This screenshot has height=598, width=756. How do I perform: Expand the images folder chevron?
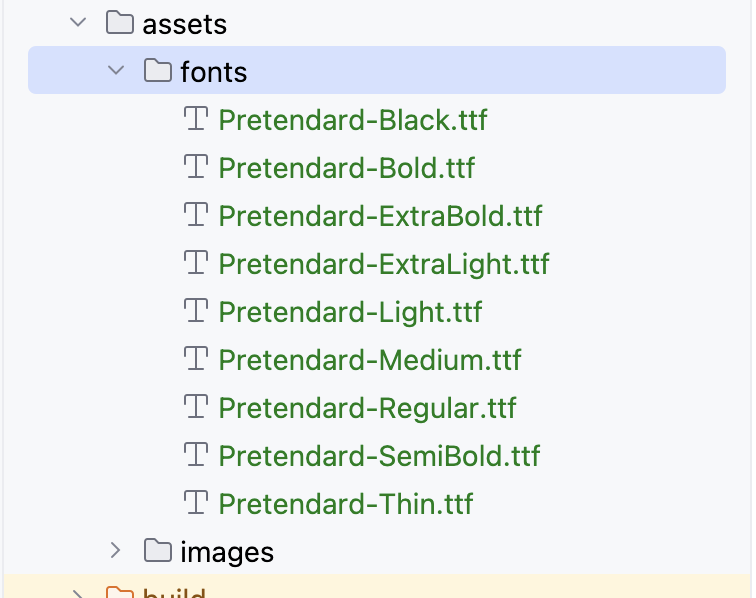(x=116, y=550)
